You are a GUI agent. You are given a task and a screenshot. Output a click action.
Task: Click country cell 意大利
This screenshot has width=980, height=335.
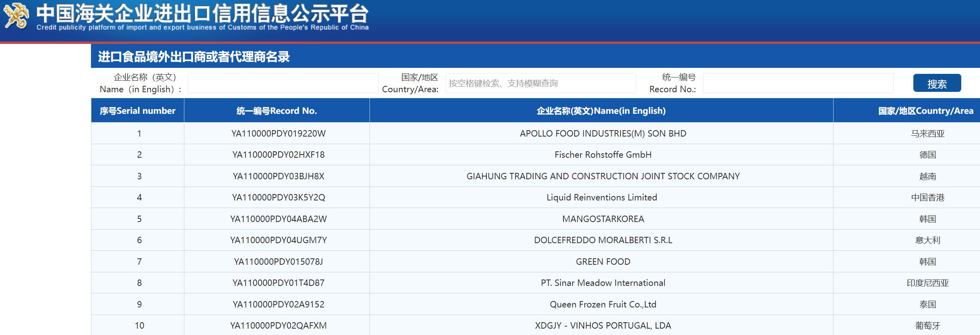click(x=928, y=240)
